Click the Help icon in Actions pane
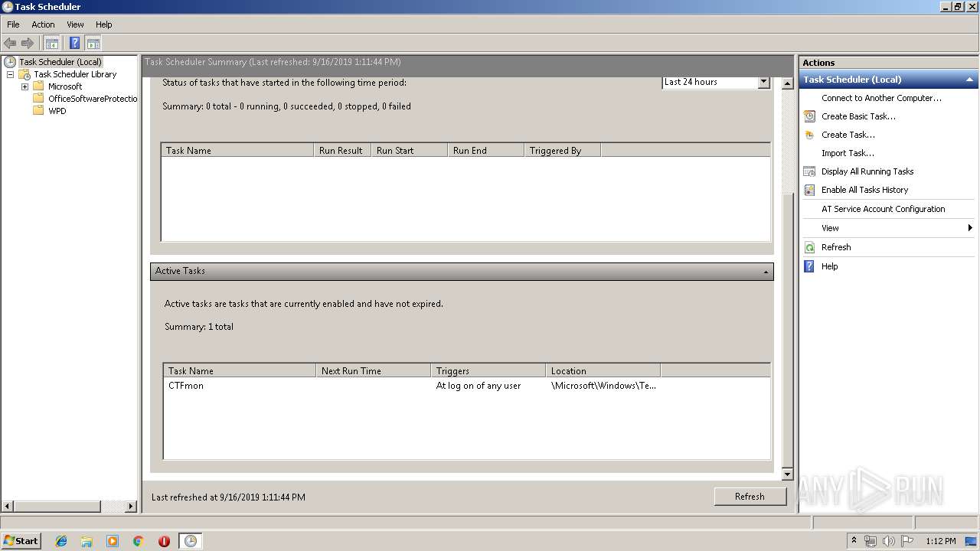The height and width of the screenshot is (551, 980). 809,266
